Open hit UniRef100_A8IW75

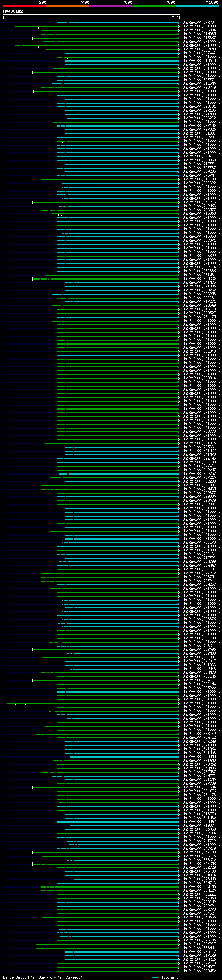(199, 443)
